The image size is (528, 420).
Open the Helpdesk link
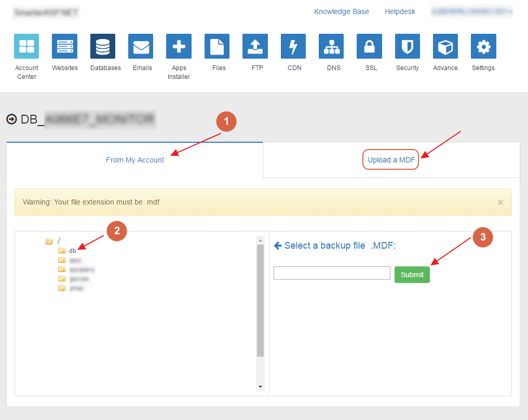(x=400, y=11)
